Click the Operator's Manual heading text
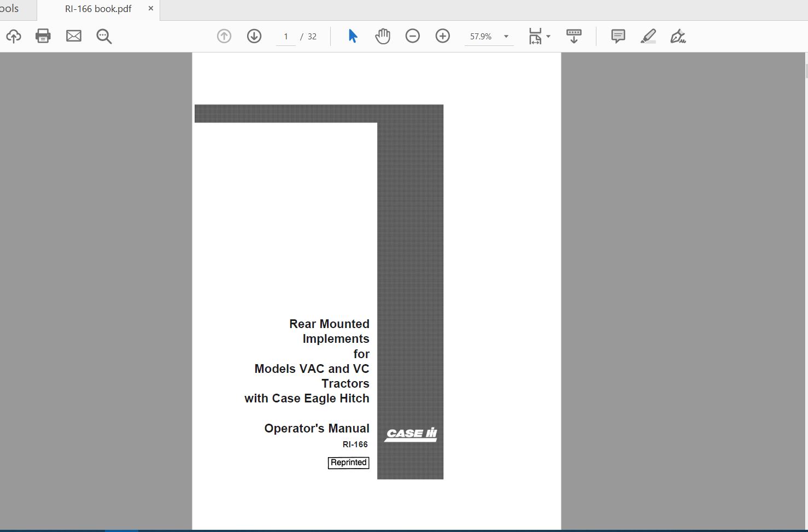This screenshot has height=532, width=808. tap(317, 428)
